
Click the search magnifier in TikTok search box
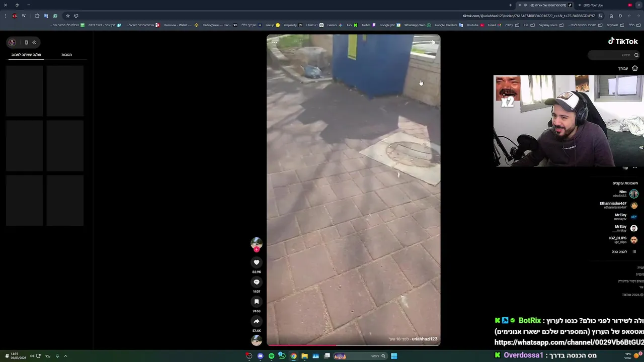636,55
